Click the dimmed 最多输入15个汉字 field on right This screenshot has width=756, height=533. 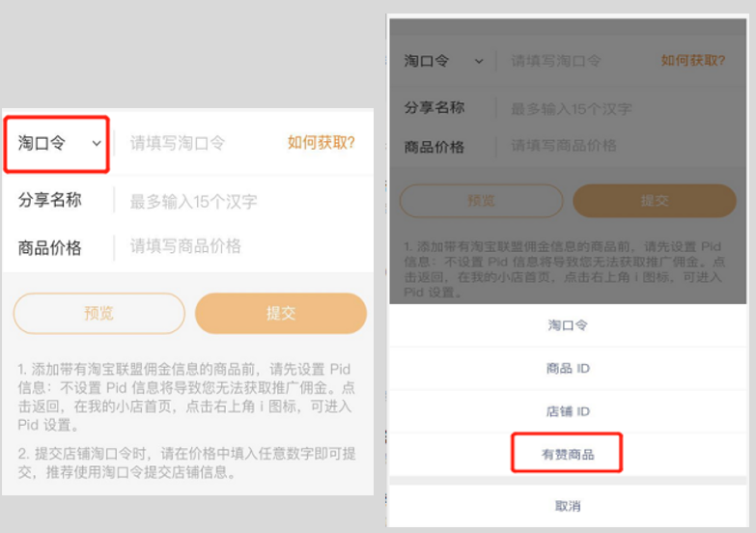(x=572, y=109)
